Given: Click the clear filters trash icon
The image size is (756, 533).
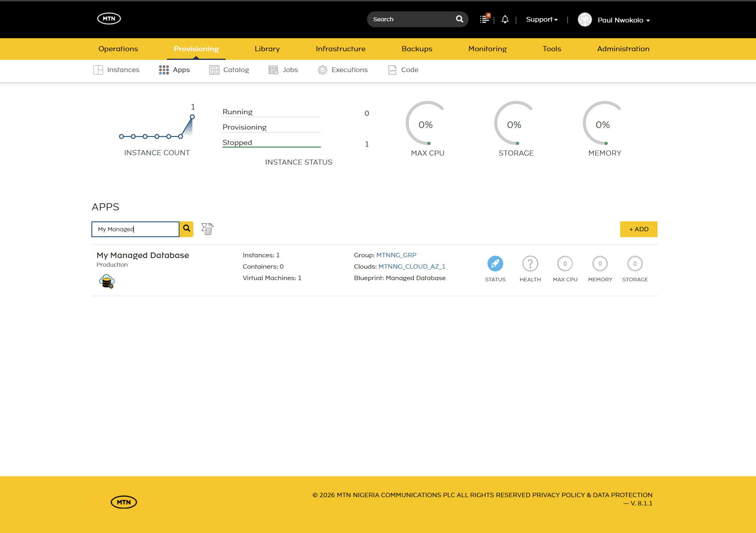Looking at the screenshot, I should [207, 229].
